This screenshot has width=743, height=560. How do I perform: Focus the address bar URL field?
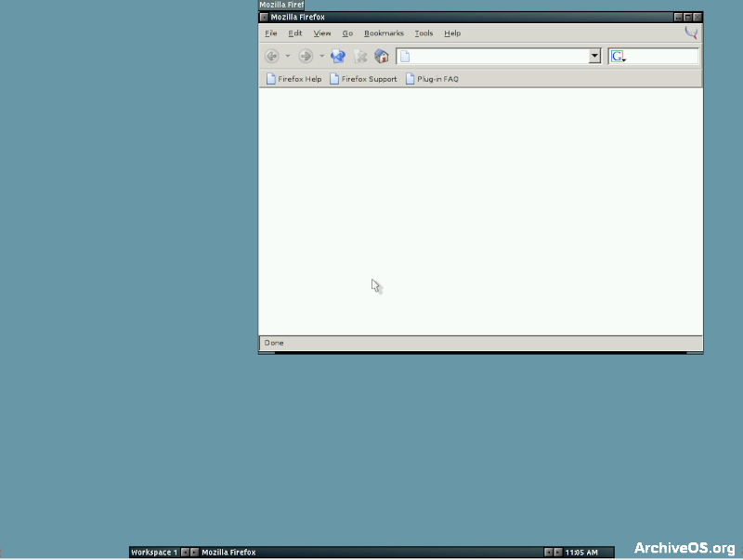493,57
